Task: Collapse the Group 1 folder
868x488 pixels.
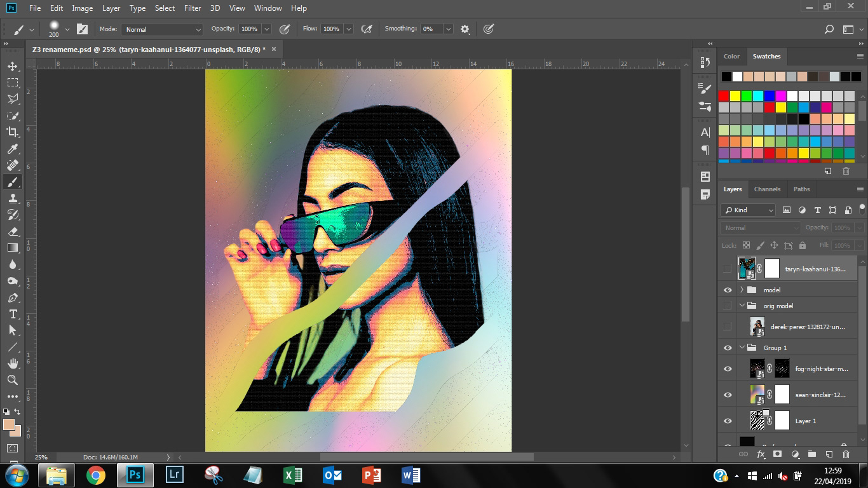Action: click(x=742, y=348)
